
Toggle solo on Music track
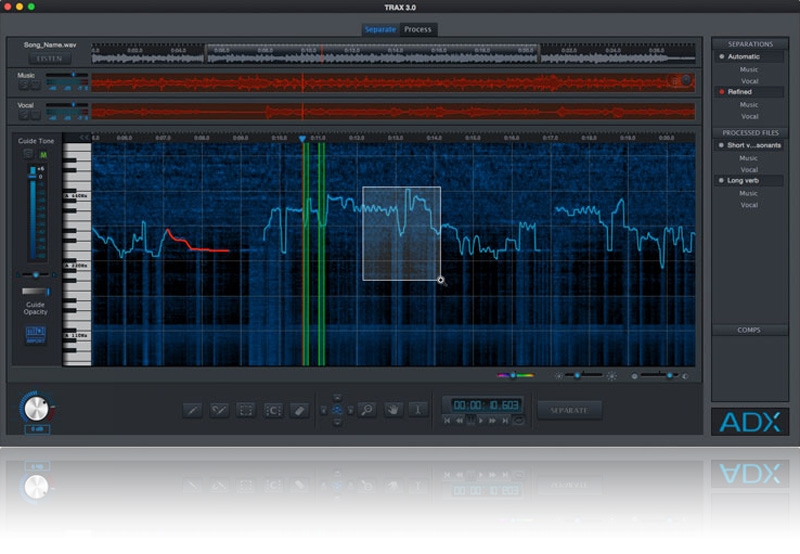[x=23, y=85]
